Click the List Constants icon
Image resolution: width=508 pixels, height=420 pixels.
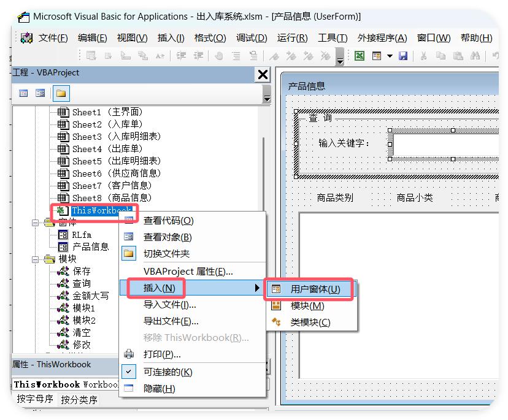point(108,56)
